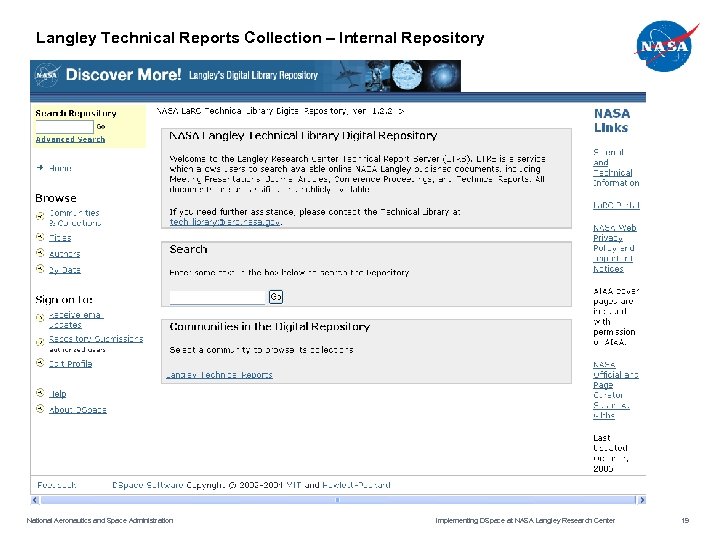Click the Feedback link in the footer
This screenshot has height=540, width=720.
(x=57, y=485)
